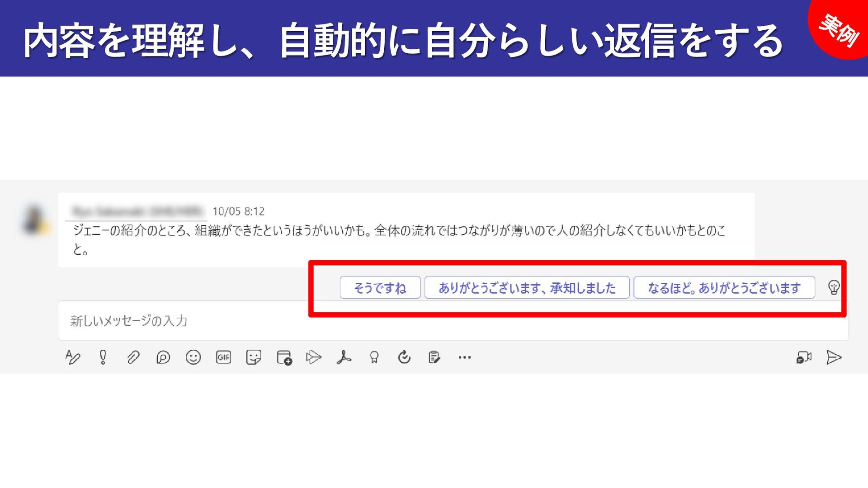Open the Adobe Acrobat app icon
The height and width of the screenshot is (488, 868).
[344, 357]
